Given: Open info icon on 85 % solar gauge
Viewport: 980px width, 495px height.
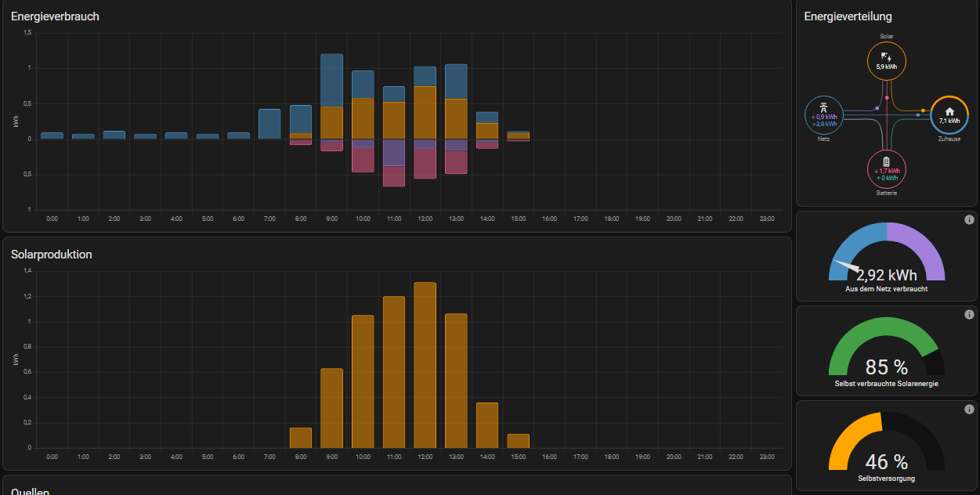Looking at the screenshot, I should (969, 315).
